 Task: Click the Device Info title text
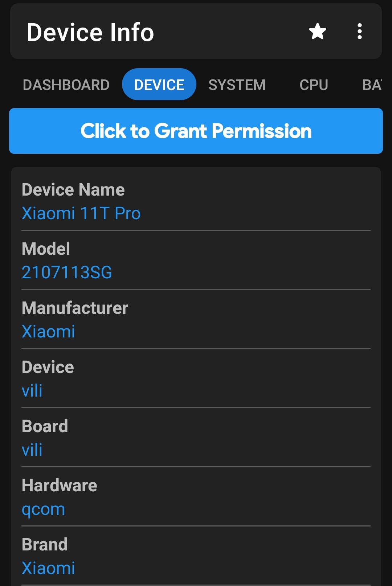click(x=90, y=32)
